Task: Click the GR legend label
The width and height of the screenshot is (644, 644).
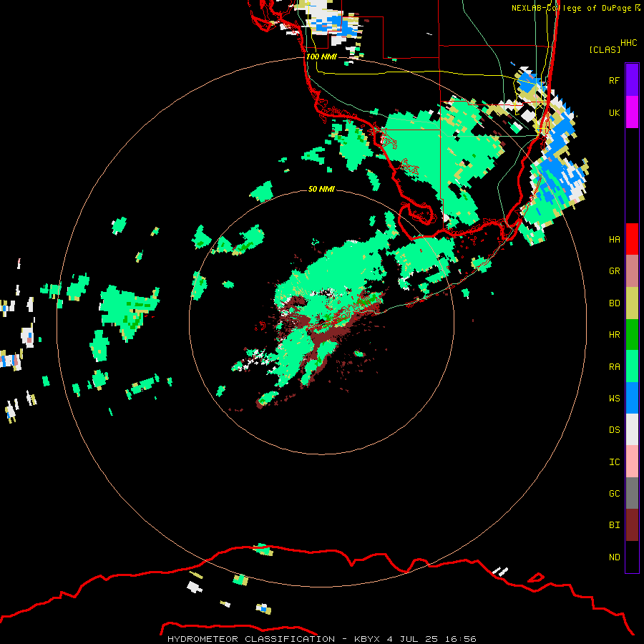Action: click(x=614, y=271)
